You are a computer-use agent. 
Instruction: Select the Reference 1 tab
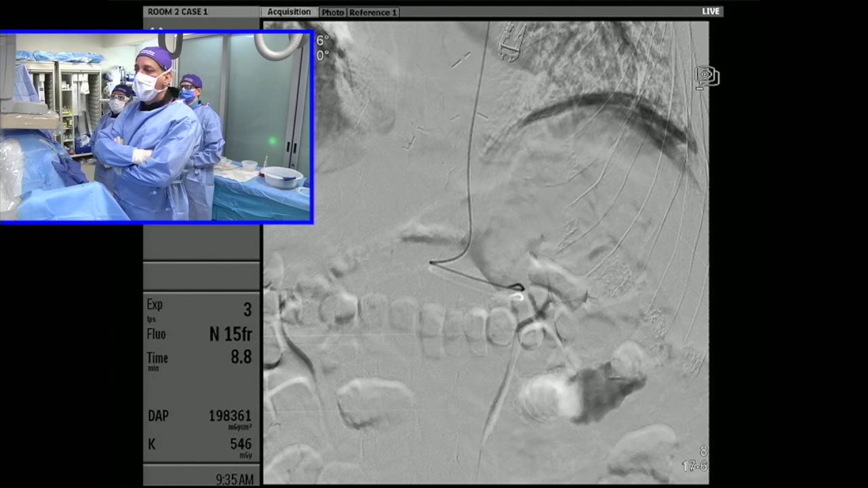[373, 12]
